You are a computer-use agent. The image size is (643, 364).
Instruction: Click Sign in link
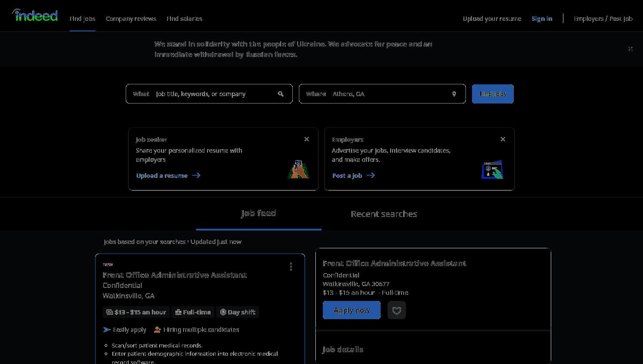point(542,19)
